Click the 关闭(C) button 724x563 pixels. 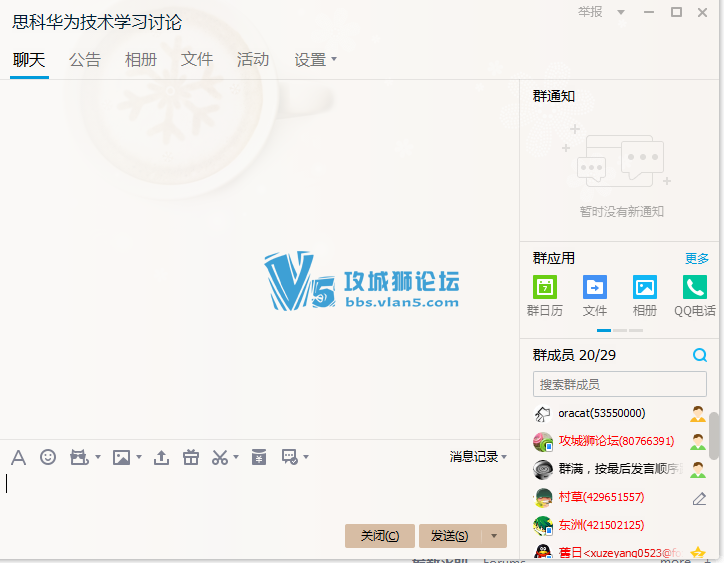click(380, 536)
